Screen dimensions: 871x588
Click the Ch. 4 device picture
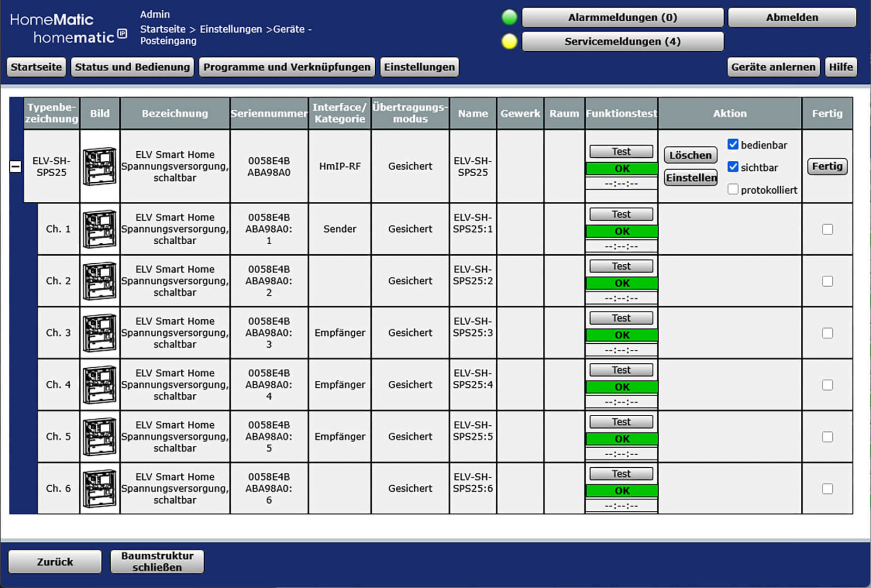[x=100, y=385]
